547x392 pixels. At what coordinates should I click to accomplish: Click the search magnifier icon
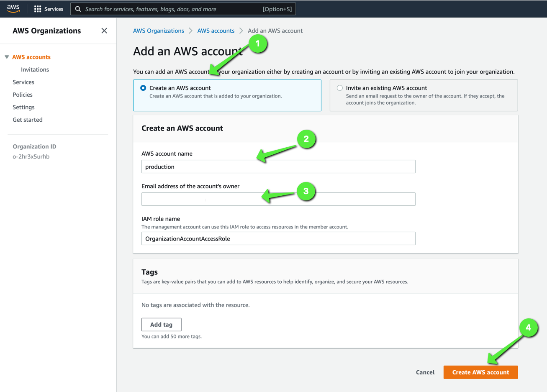click(78, 9)
